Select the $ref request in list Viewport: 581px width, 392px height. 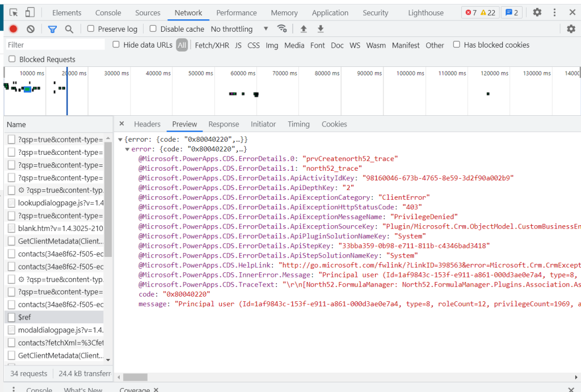(24, 317)
